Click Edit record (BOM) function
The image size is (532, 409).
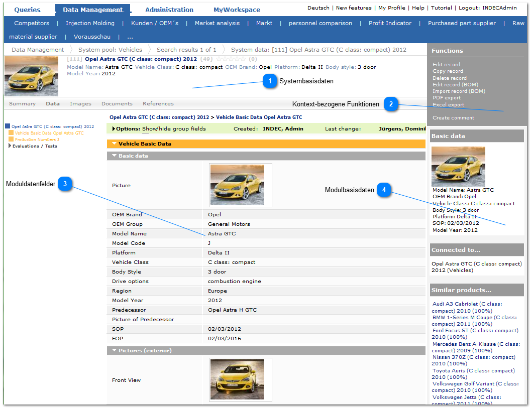point(455,84)
